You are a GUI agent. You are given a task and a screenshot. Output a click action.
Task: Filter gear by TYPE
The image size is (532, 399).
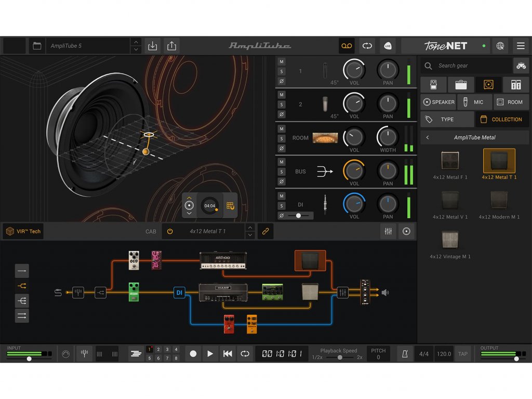(x=447, y=119)
